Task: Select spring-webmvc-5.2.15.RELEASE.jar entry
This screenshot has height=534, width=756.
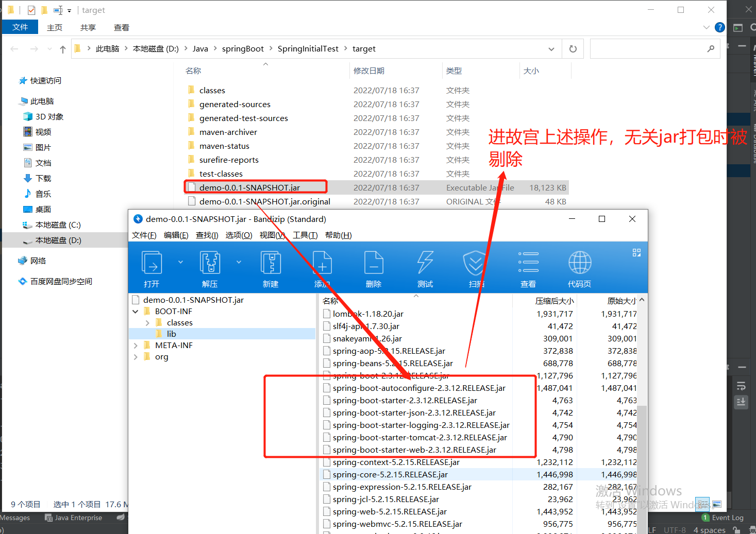Action: click(397, 524)
